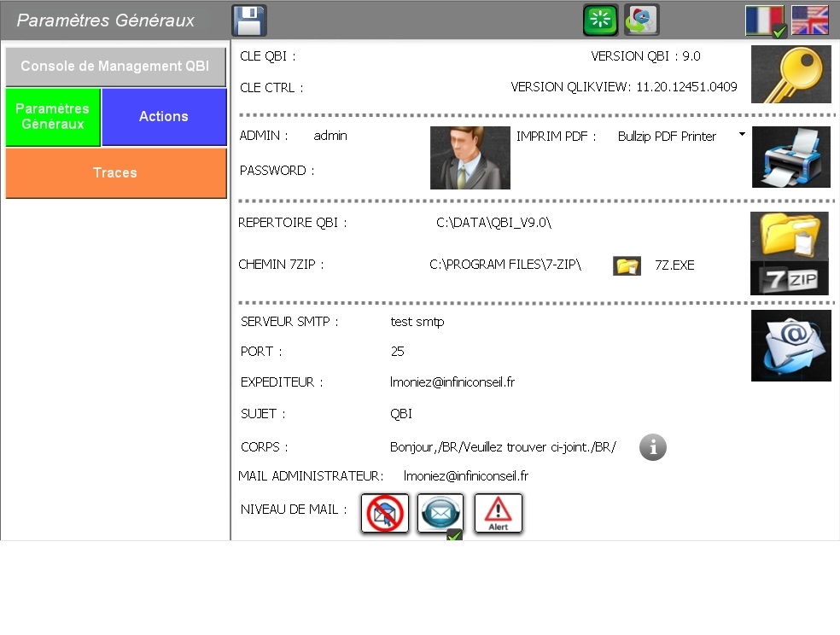The width and height of the screenshot is (840, 635).
Task: Set mail level to no mail
Action: pyautogui.click(x=385, y=513)
